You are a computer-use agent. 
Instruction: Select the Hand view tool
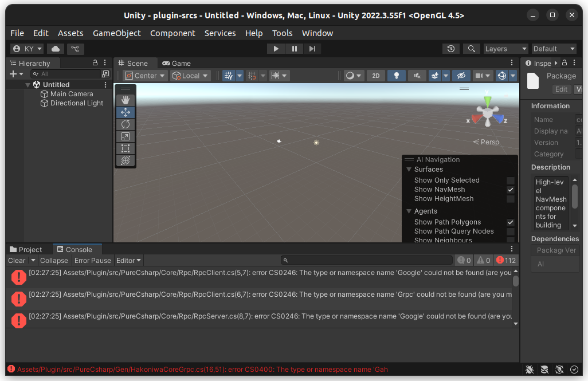pyautogui.click(x=126, y=100)
